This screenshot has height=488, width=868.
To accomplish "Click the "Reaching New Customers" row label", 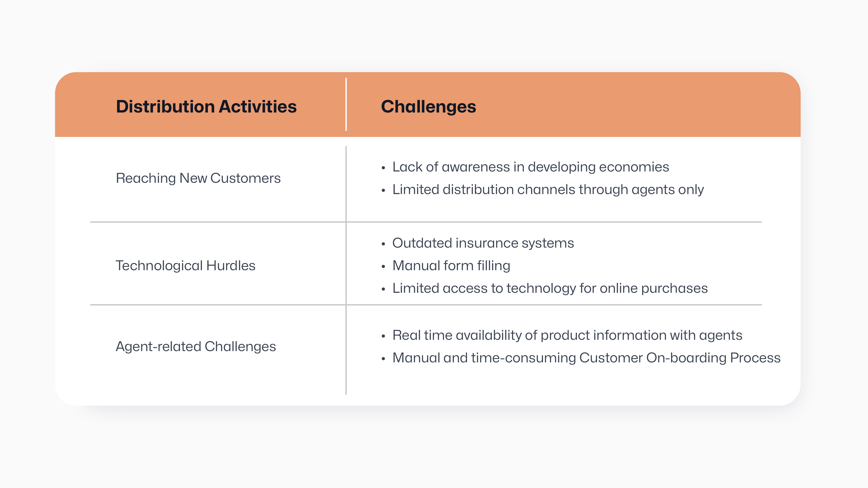I will click(x=198, y=178).
